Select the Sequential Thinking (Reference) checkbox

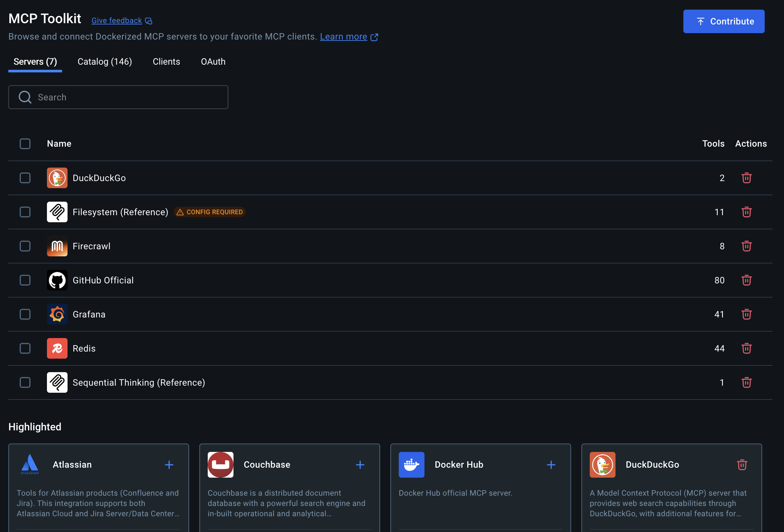point(25,382)
